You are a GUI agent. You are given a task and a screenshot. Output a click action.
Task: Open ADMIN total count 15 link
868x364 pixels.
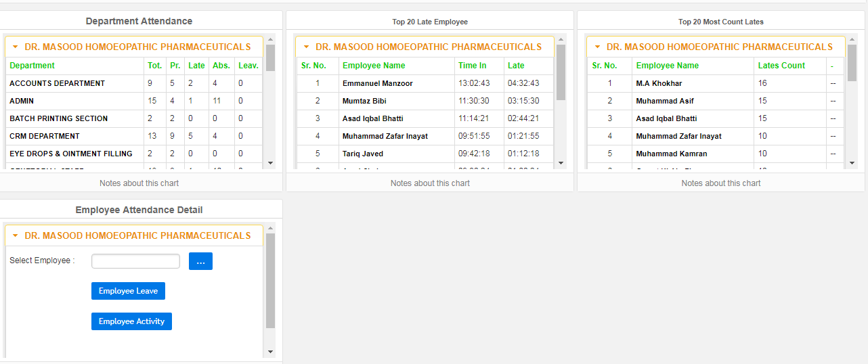tap(152, 101)
